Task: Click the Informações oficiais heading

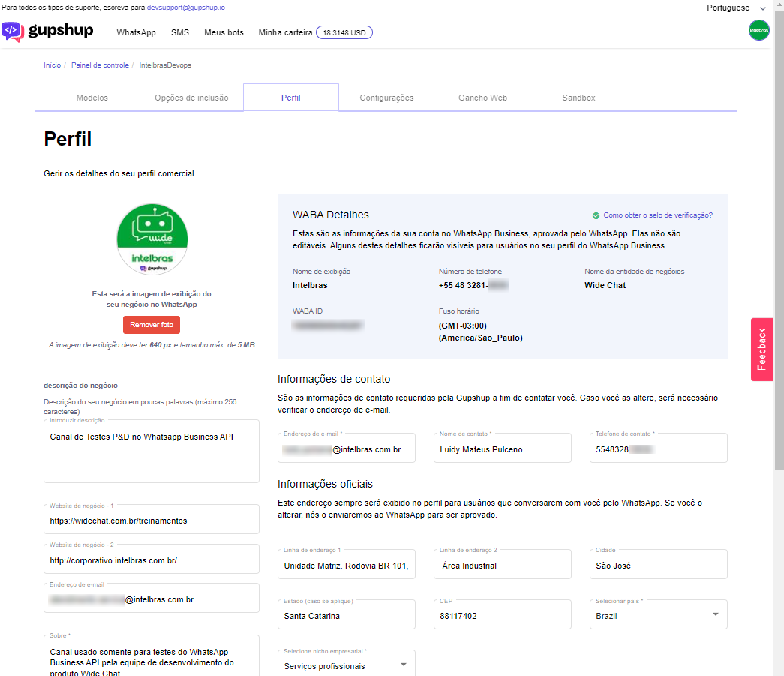Action: coord(325,484)
